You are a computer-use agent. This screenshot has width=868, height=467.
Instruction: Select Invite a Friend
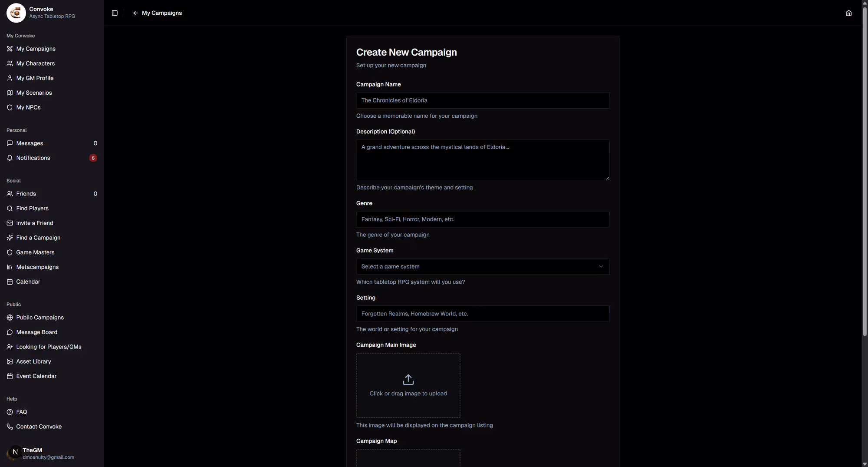(x=52, y=223)
